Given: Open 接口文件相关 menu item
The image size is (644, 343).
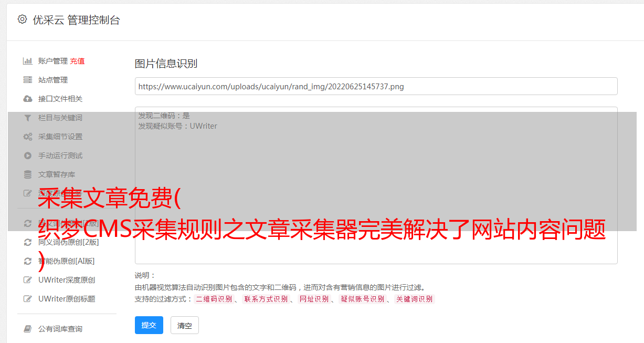Looking at the screenshot, I should pyautogui.click(x=60, y=99).
